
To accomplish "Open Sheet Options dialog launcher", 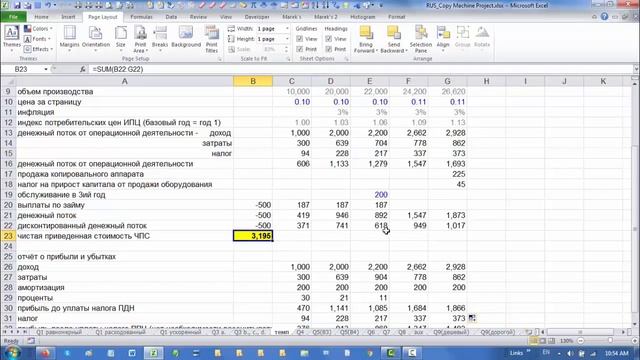I will tap(347, 59).
